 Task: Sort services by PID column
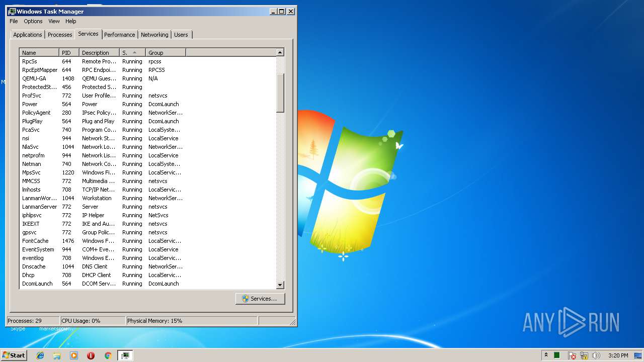click(69, 52)
